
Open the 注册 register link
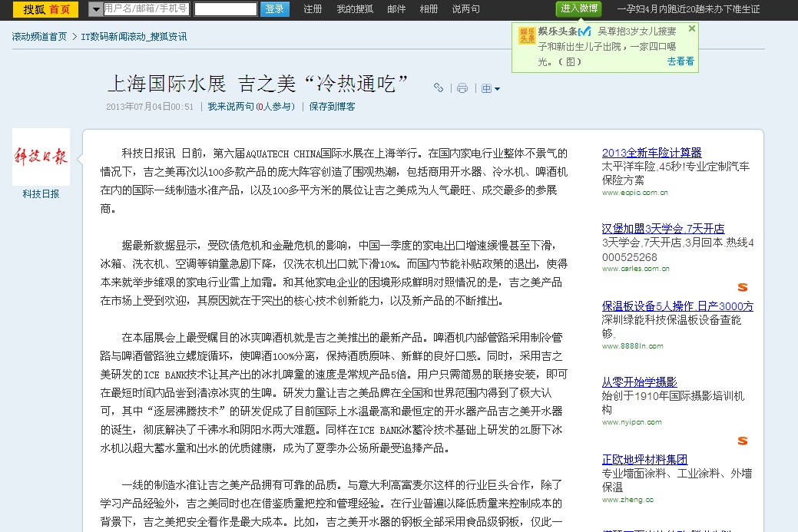click(x=313, y=9)
